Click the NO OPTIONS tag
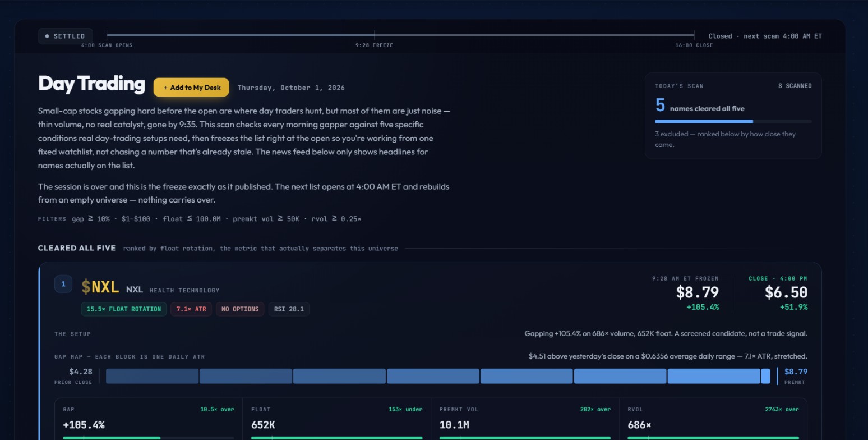The height and width of the screenshot is (440, 868). pos(240,309)
